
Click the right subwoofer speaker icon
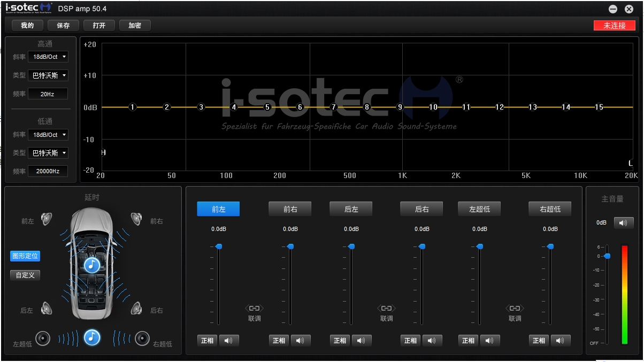142,338
